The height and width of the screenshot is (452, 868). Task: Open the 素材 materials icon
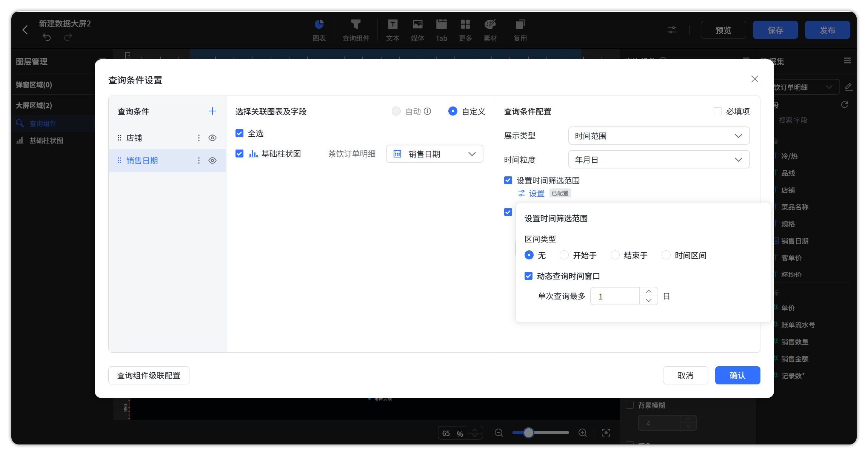click(x=490, y=30)
